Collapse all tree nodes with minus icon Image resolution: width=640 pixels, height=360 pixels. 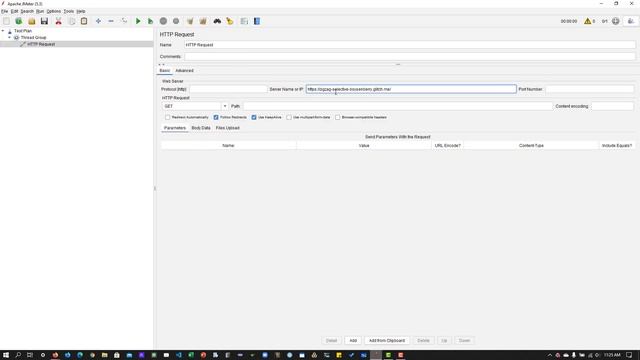(111, 21)
